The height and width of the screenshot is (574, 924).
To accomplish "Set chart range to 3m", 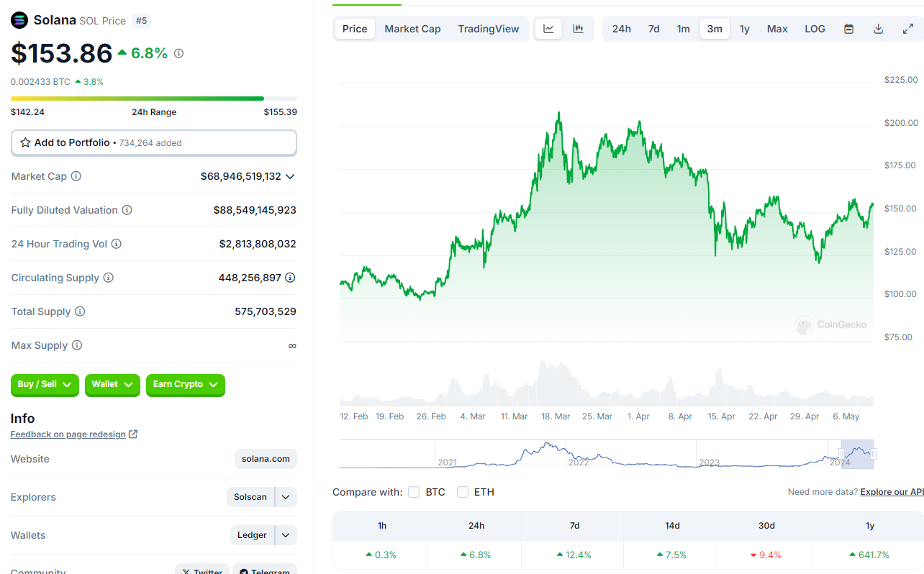I will 715,29.
